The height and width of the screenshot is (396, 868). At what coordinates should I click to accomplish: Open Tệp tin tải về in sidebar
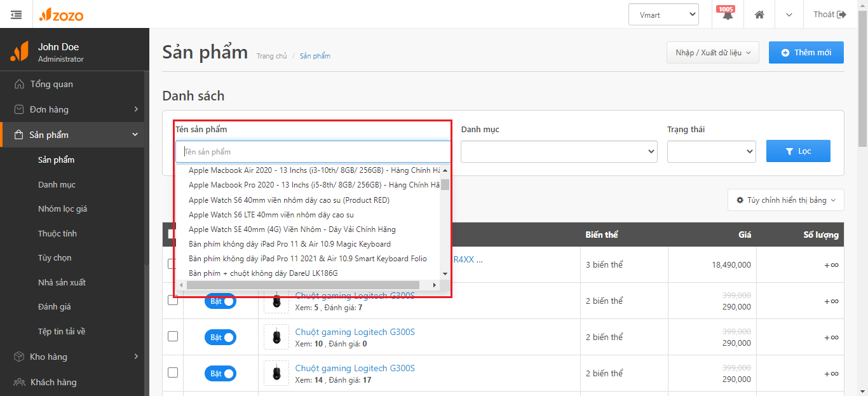pyautogui.click(x=62, y=331)
